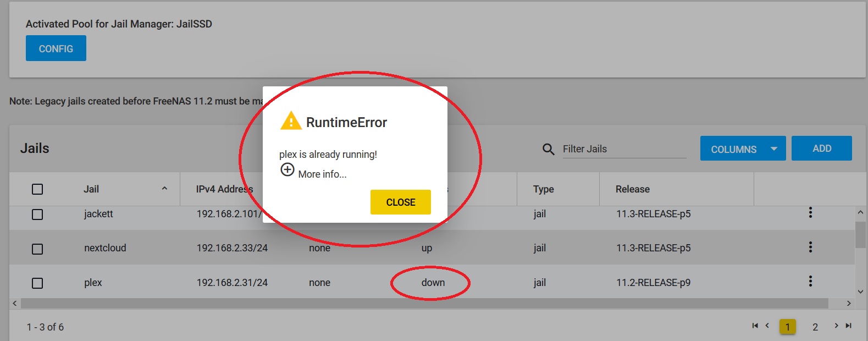The image size is (868, 341).
Task: Click the nextcloud state 'up'
Action: tap(427, 249)
